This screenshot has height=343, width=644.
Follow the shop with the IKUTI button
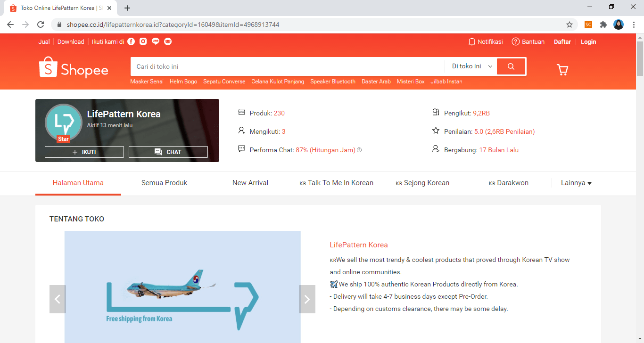click(x=84, y=152)
